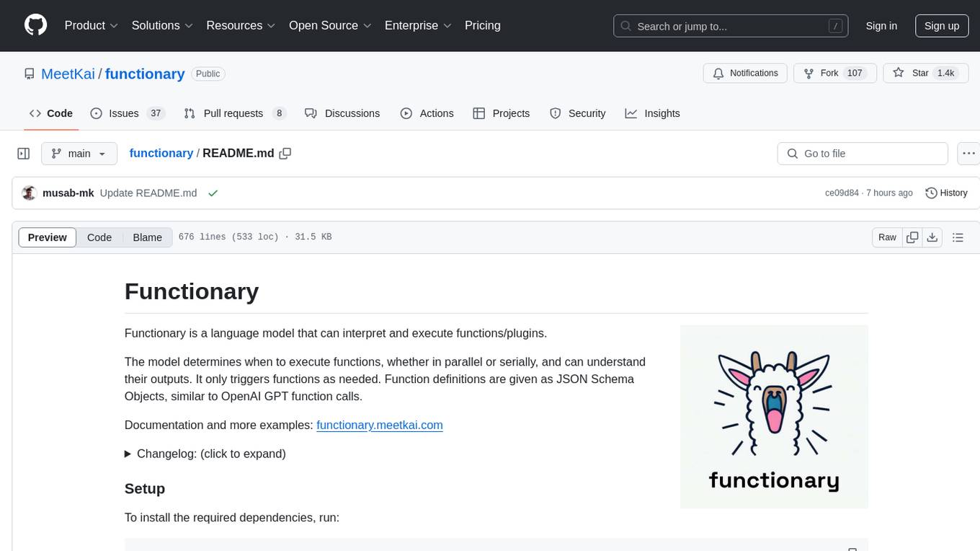Switch to Preview view
The height and width of the screenshot is (551, 980).
point(48,237)
